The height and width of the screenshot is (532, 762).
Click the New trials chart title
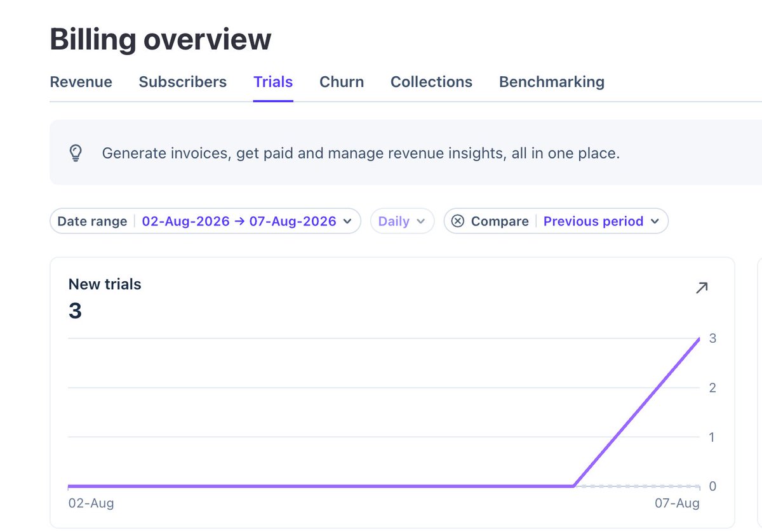tap(105, 284)
